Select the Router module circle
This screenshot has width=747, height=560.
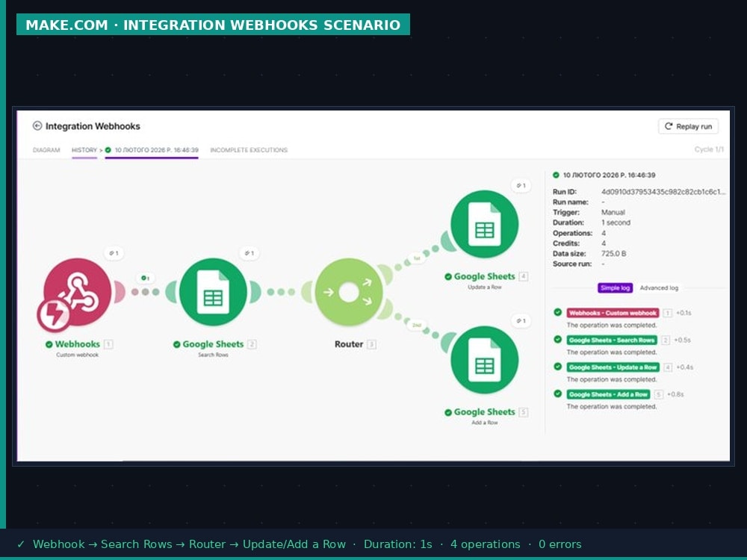pyautogui.click(x=349, y=292)
